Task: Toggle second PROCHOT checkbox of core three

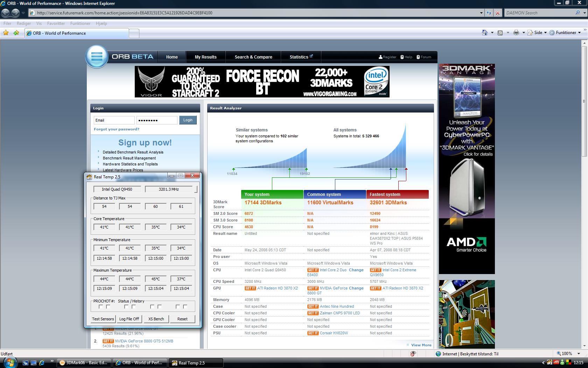Action: pos(160,307)
